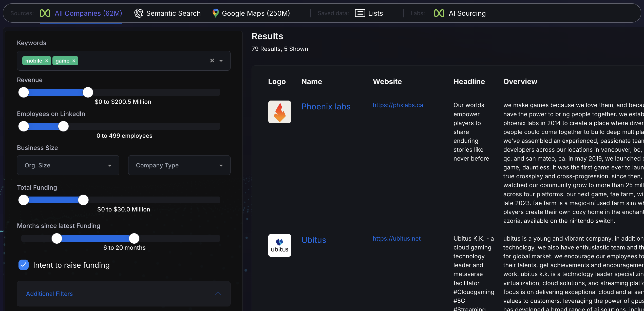Screen dimensions: 644x311
Task: Click inside the Keywords input field
Action: [124, 61]
